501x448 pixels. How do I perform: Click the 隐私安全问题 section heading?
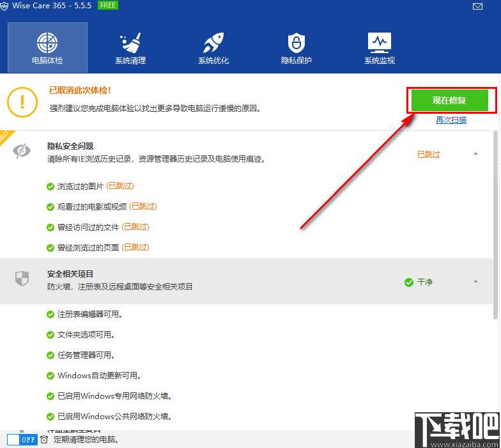(x=70, y=146)
